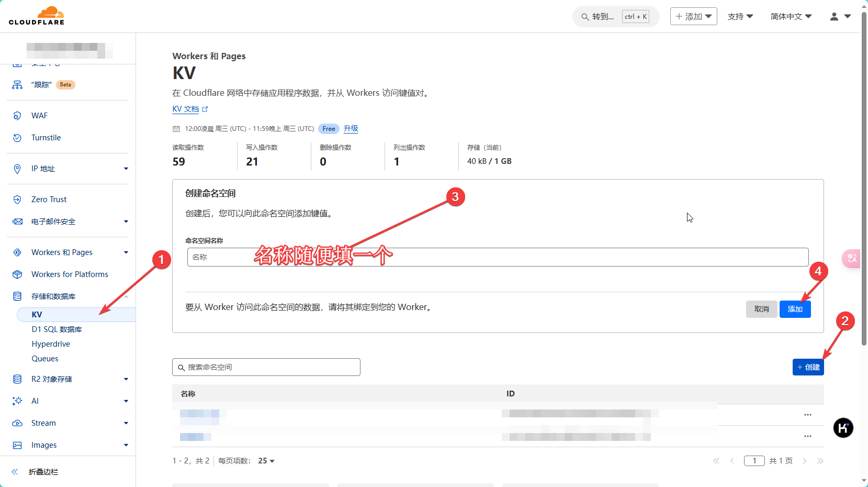Expand the AI sidebar section arrow
This screenshot has width=868, height=487.
(126, 401)
